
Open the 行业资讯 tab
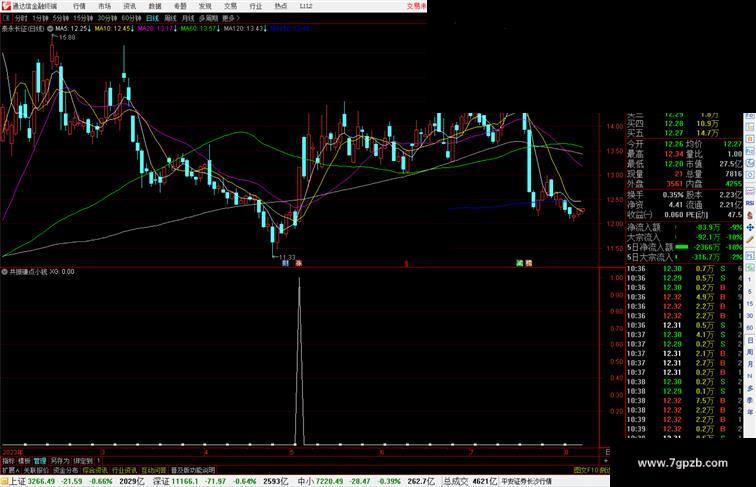pyautogui.click(x=124, y=470)
